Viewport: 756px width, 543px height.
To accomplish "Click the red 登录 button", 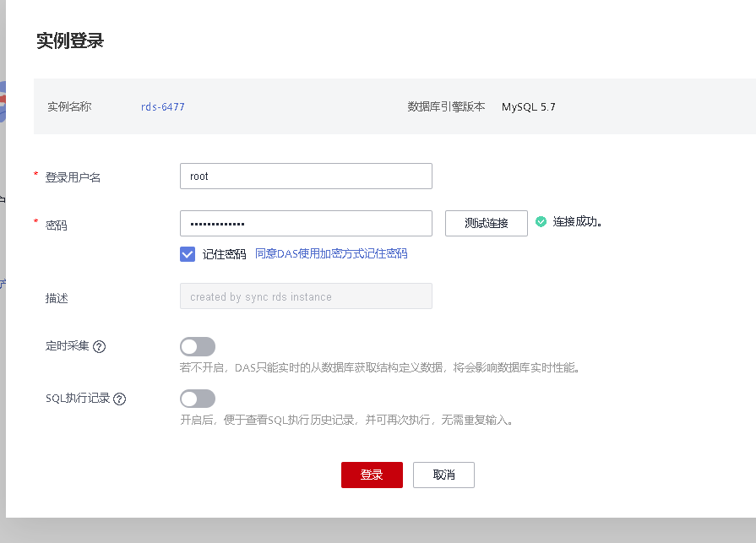I will (x=372, y=475).
